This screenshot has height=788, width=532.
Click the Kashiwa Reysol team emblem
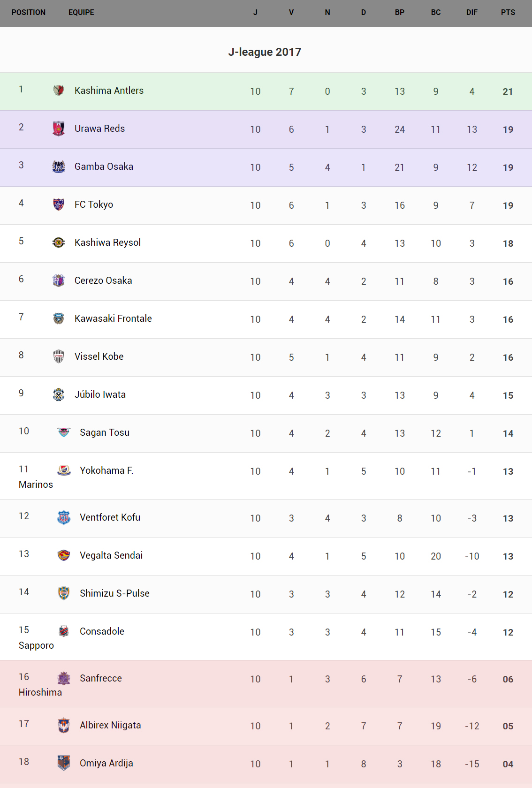pyautogui.click(x=59, y=242)
